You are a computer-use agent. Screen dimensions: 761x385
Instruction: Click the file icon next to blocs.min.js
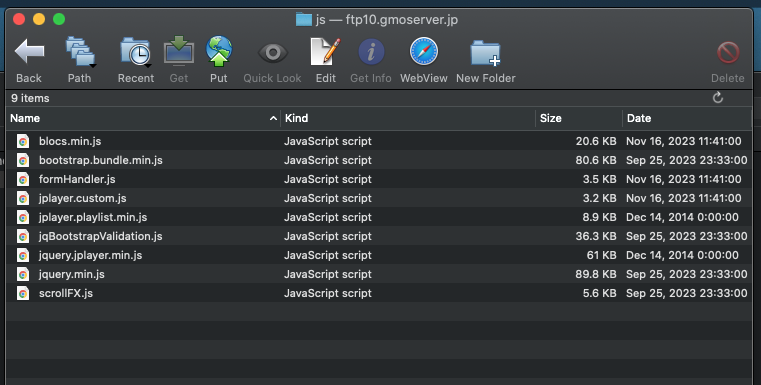pyautogui.click(x=22, y=141)
